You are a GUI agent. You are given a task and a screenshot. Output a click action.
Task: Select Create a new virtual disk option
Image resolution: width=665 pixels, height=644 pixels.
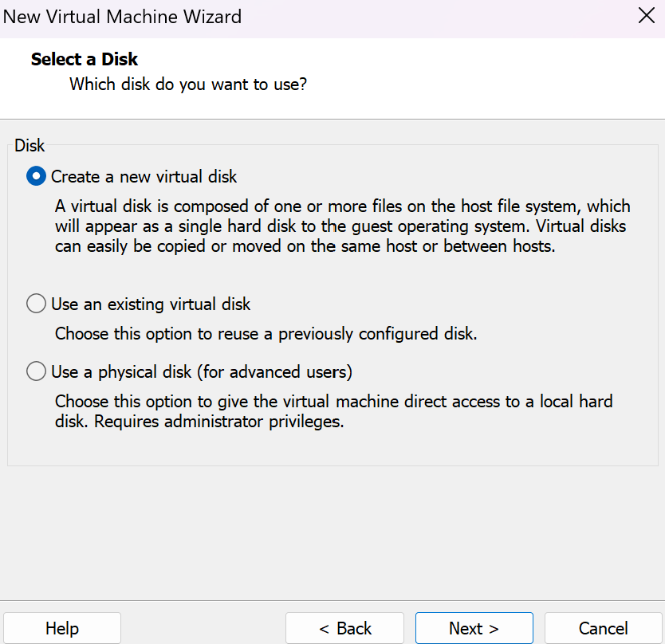click(x=132, y=176)
